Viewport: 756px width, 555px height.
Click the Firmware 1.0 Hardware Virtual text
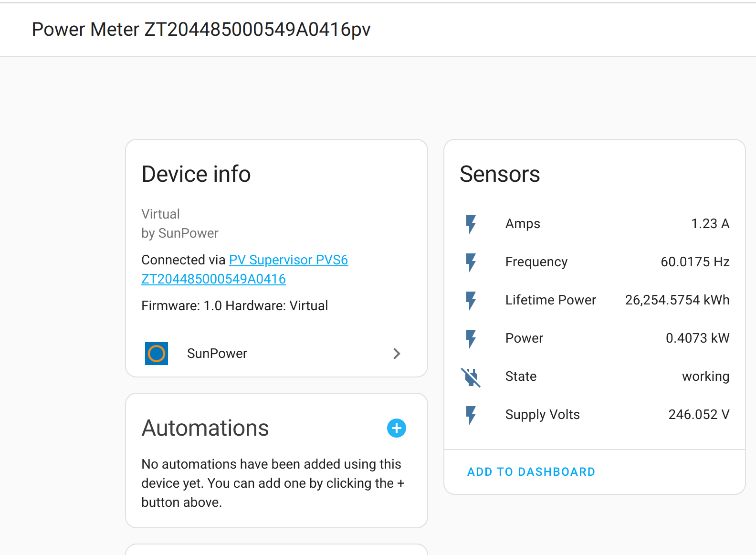tap(235, 306)
